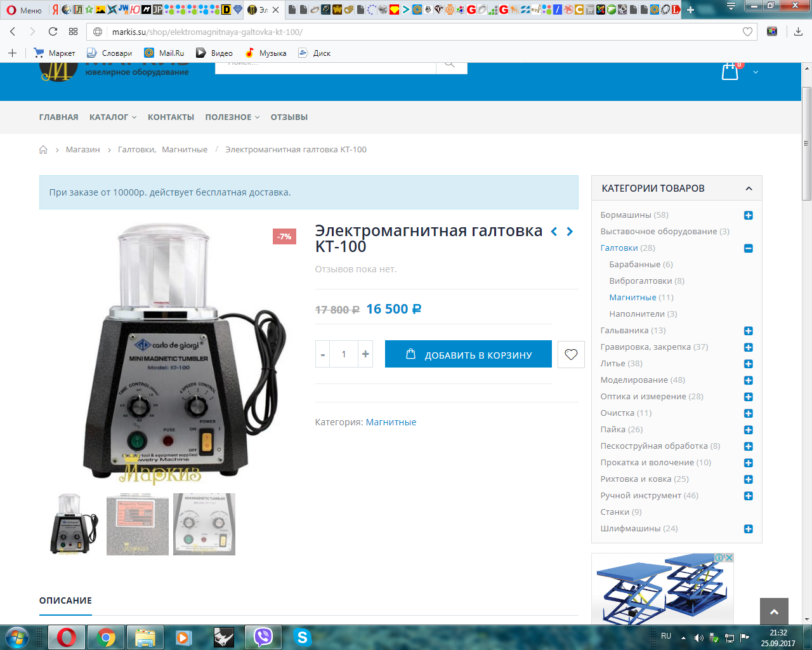
Task: Click Добавить в корзину button
Action: (468, 355)
